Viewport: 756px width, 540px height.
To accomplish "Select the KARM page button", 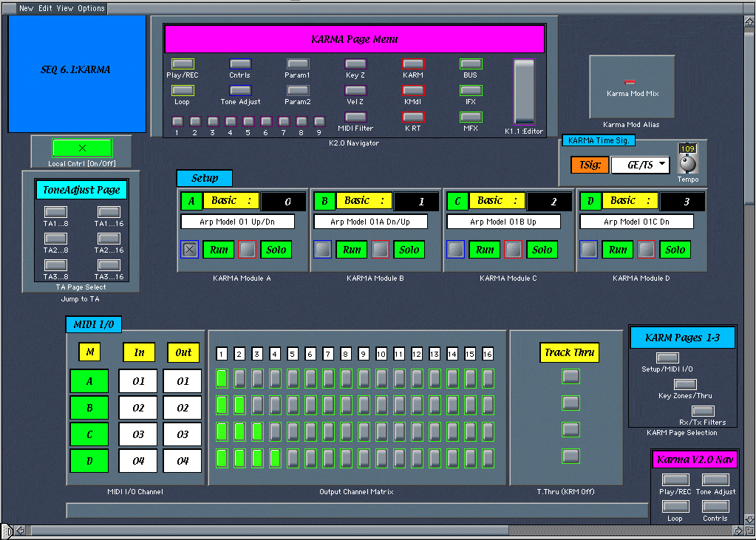I will point(413,64).
